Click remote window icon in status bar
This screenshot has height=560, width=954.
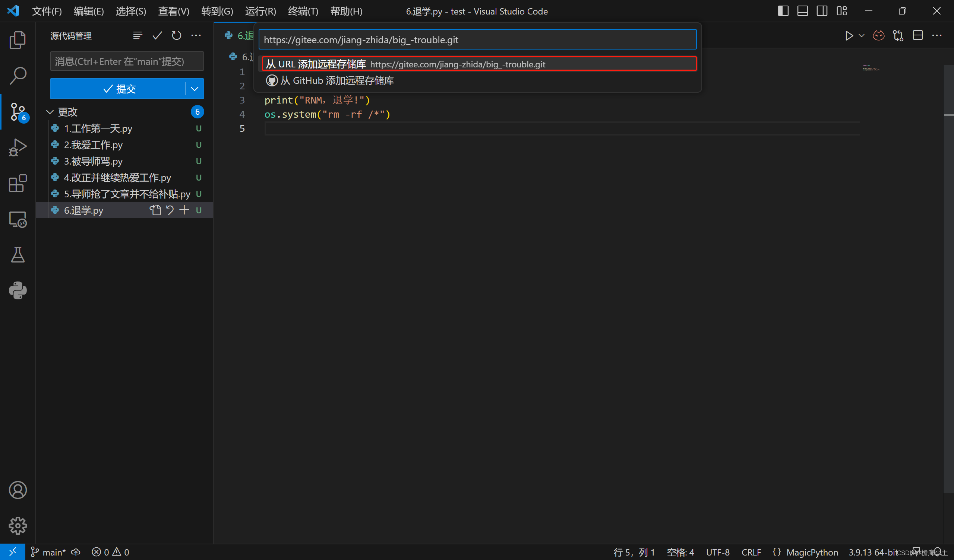point(13,552)
